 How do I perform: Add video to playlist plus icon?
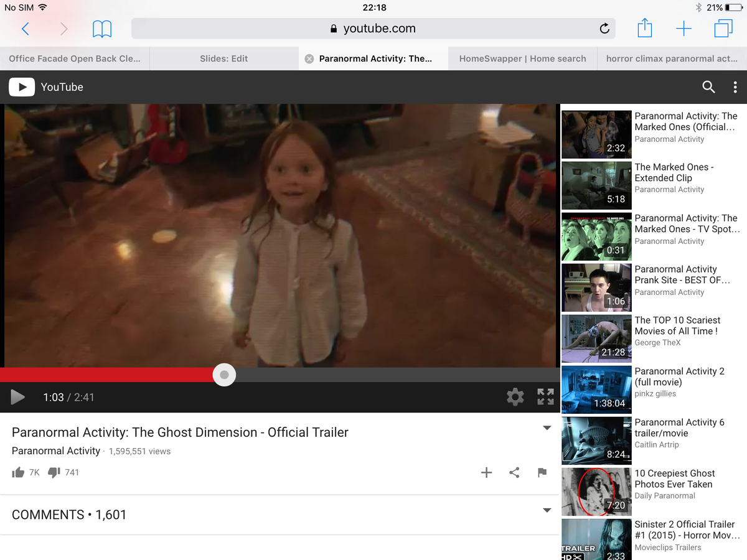tap(487, 473)
